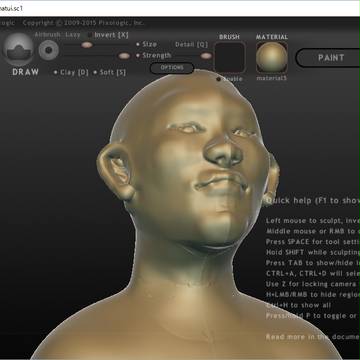Toggle the Size pressure option
This screenshot has height=360, width=360.
pyautogui.click(x=146, y=44)
